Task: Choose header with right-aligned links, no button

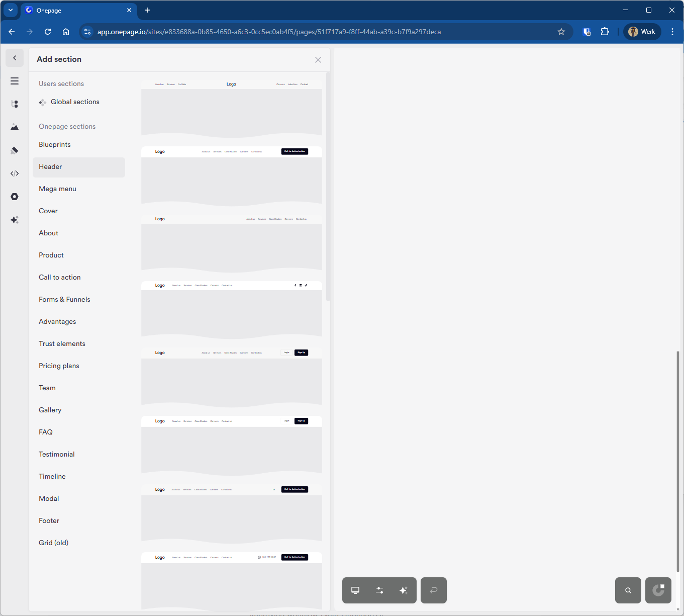Action: [x=232, y=243]
